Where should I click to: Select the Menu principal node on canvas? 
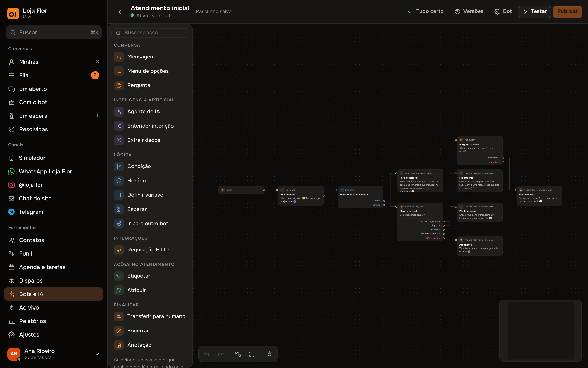tap(420, 222)
